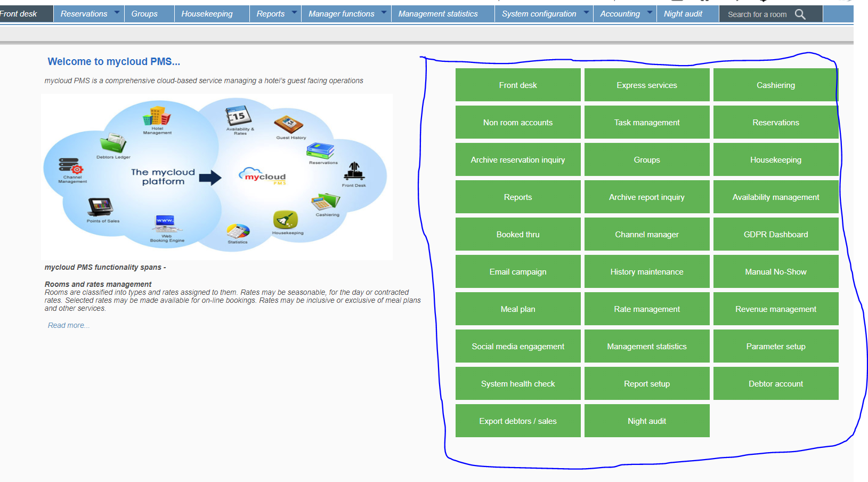The height and width of the screenshot is (482, 868).
Task: Open the Email campaign tile
Action: point(518,271)
